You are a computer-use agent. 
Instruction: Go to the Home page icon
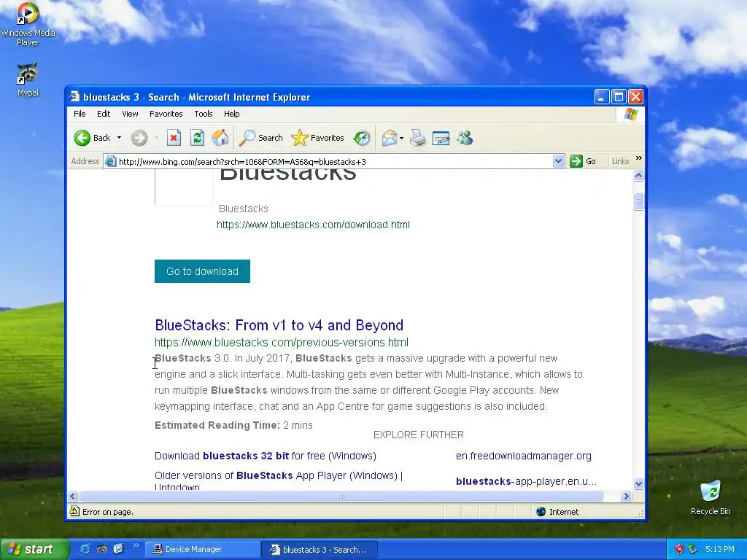click(x=220, y=138)
